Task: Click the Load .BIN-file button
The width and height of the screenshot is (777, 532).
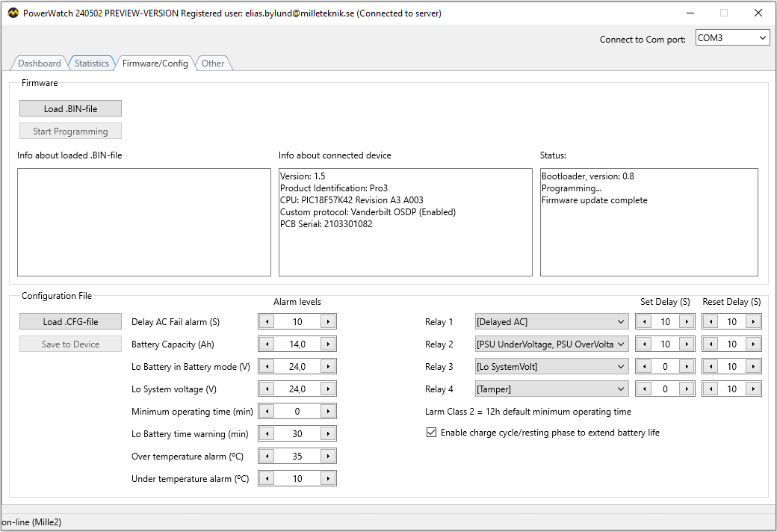Action: [x=69, y=108]
